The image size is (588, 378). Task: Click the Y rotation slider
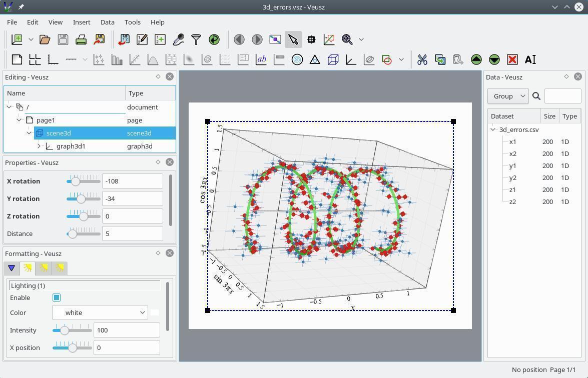pos(83,199)
